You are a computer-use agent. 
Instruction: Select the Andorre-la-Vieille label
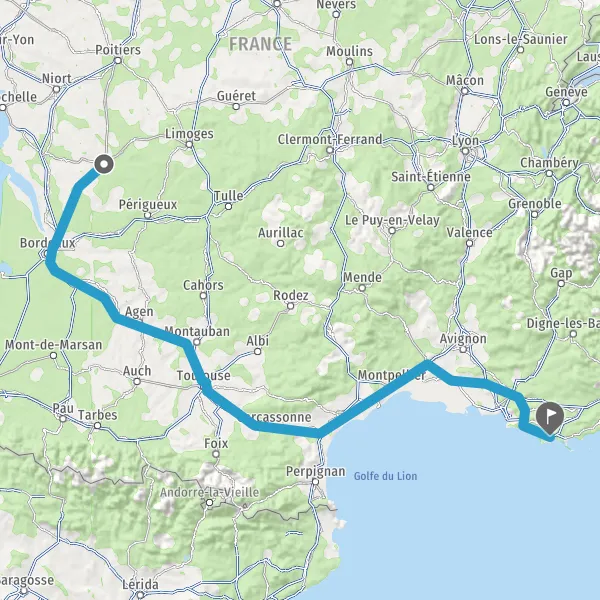coord(209,492)
